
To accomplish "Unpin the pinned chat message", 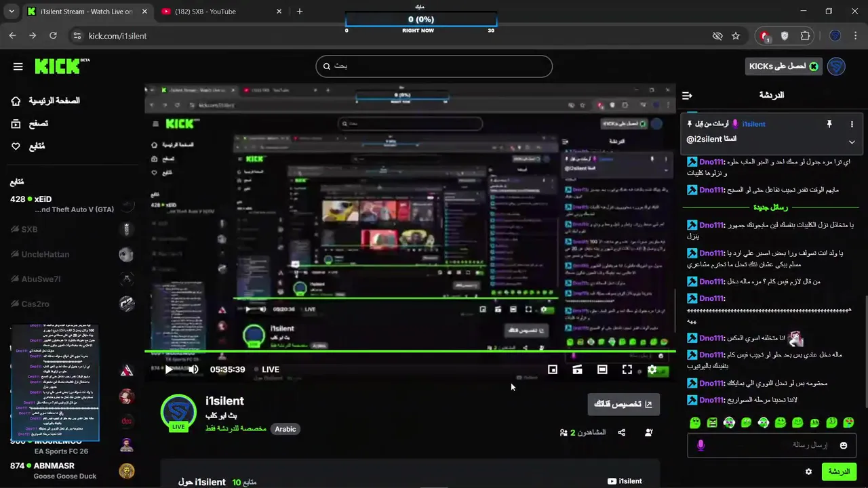I will (x=829, y=124).
